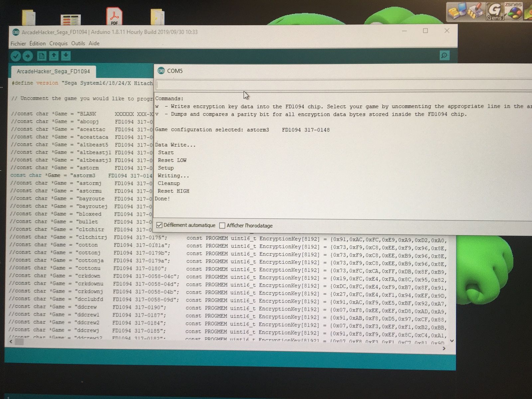Click the vertical scrollbar down arrow
The image size is (532, 399).
(452, 341)
